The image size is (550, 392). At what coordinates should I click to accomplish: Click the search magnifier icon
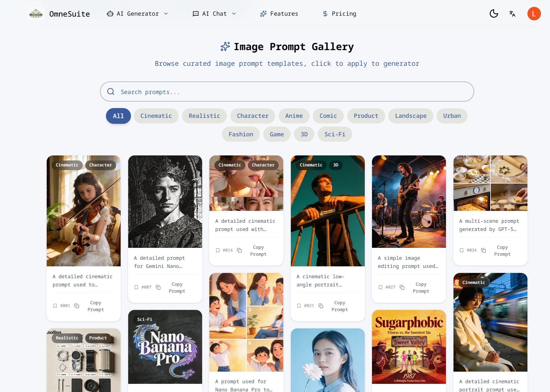click(111, 91)
